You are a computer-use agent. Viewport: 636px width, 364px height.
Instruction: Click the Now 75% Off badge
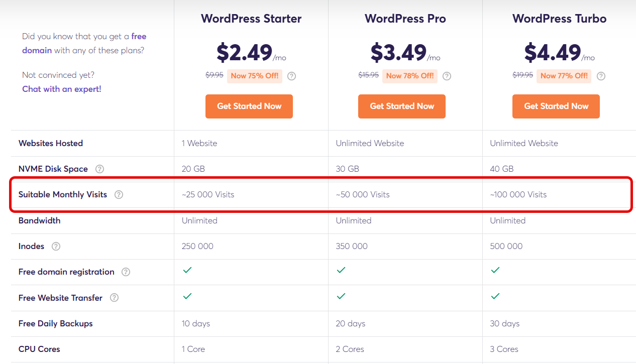[x=255, y=76]
